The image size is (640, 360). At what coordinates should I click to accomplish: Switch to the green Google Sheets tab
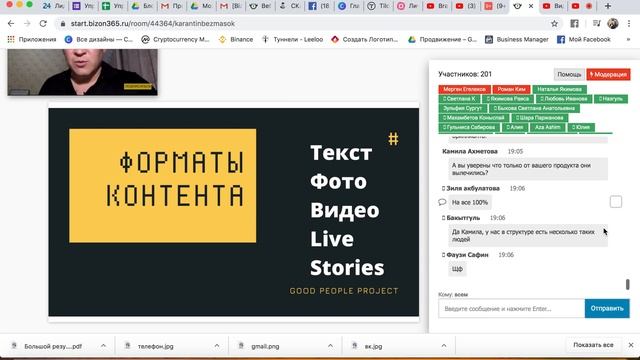[x=113, y=6]
